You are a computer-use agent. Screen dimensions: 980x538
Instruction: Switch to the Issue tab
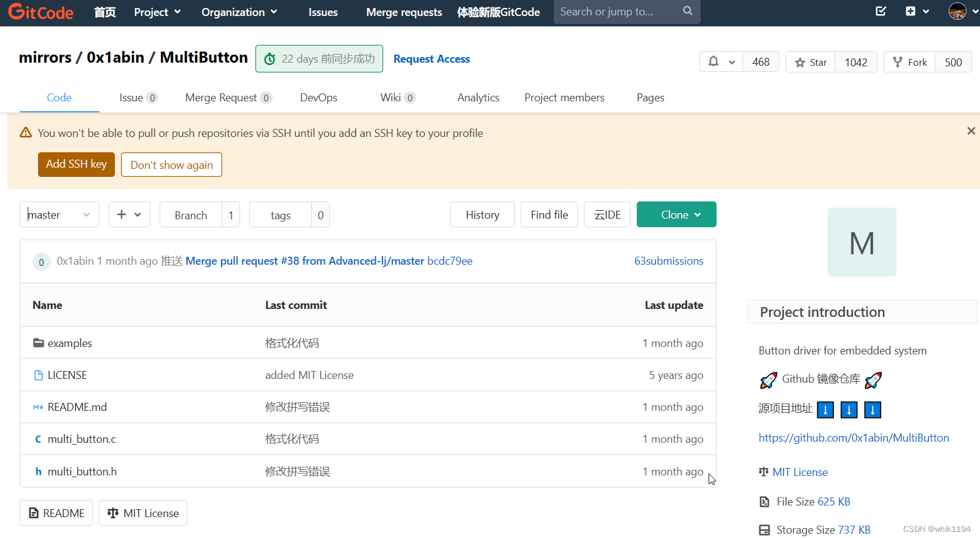138,98
